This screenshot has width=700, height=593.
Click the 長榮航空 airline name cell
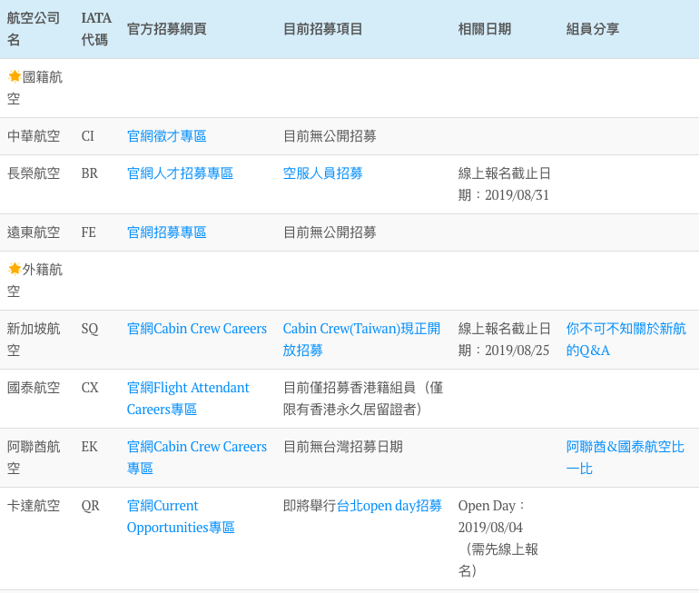coord(34,173)
